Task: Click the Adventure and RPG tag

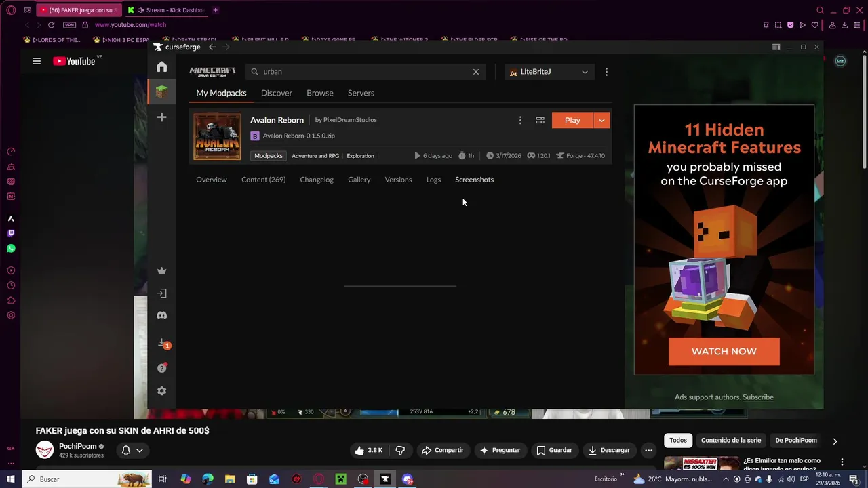Action: [315, 156]
